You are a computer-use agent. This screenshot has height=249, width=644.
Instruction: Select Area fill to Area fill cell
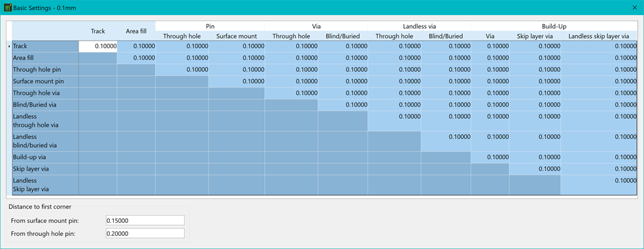click(136, 58)
